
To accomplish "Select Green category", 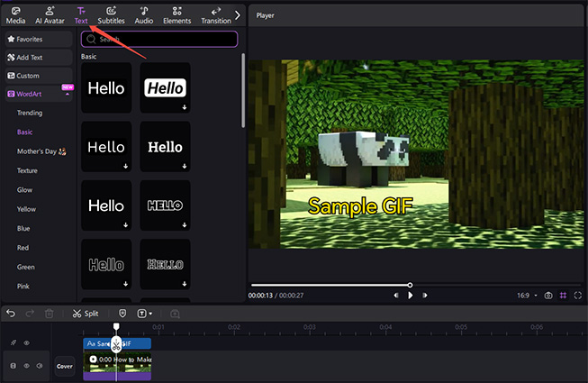I will pos(26,267).
